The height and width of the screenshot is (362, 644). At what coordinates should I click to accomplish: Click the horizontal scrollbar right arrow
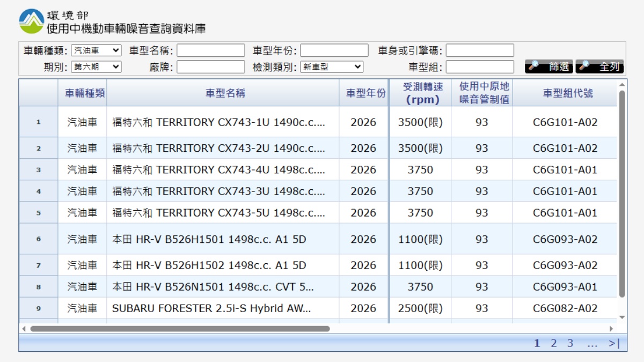(x=611, y=328)
